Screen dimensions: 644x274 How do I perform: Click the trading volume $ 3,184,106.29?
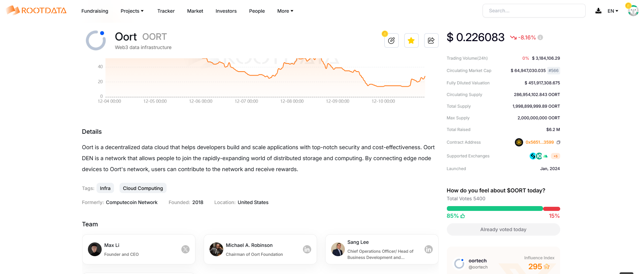[546, 58]
